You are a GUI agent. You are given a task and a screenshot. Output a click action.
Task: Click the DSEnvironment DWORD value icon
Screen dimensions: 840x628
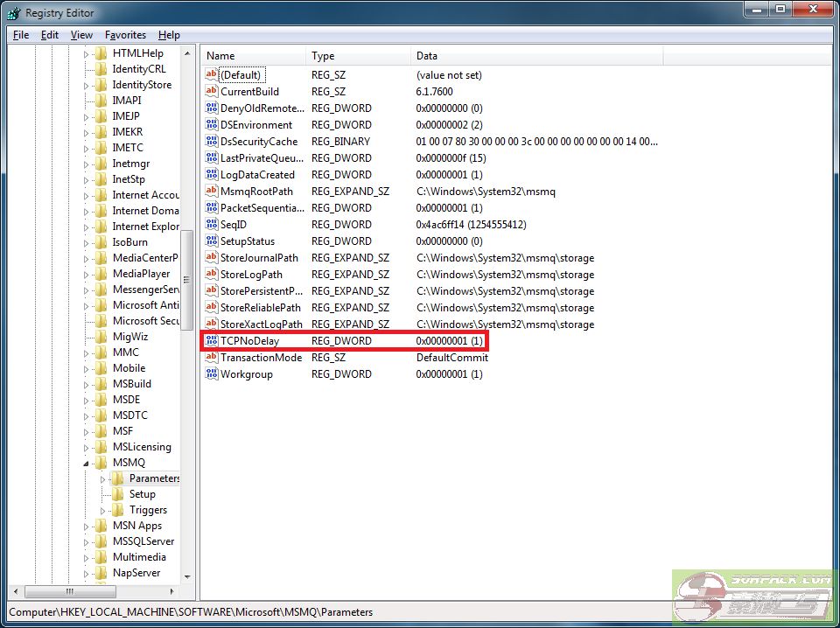coord(212,125)
